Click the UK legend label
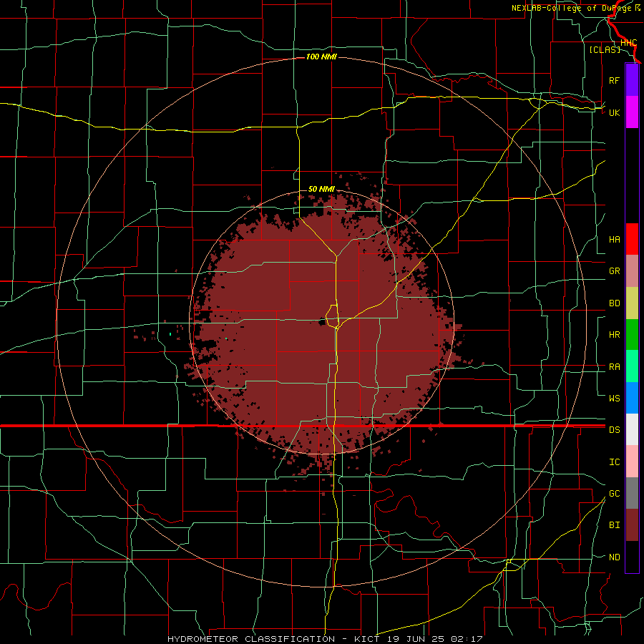 coord(614,112)
